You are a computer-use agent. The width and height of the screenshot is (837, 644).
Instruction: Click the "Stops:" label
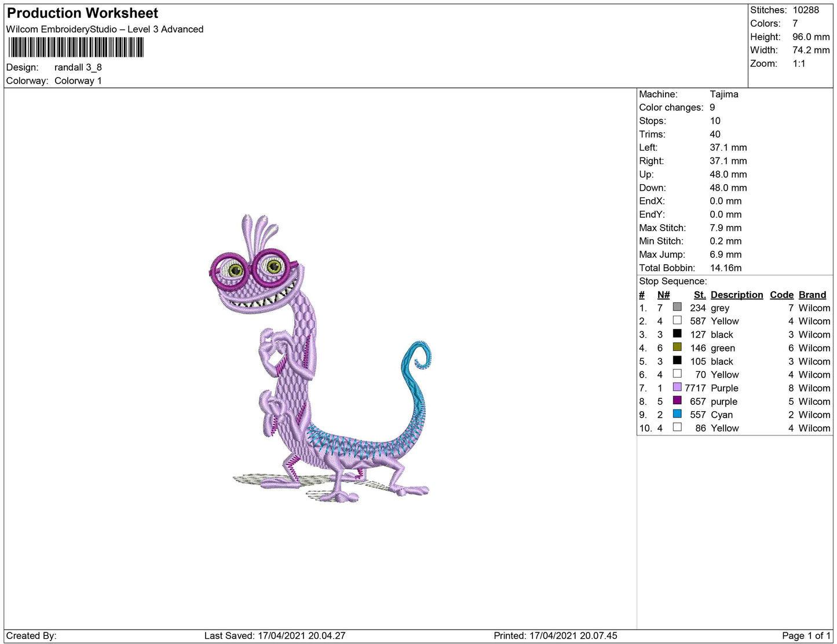point(652,120)
